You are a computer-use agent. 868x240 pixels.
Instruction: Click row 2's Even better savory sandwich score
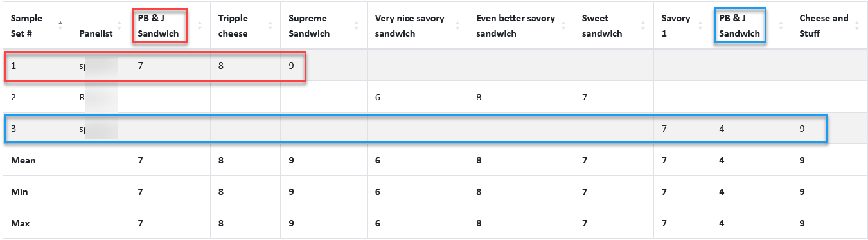(x=479, y=97)
